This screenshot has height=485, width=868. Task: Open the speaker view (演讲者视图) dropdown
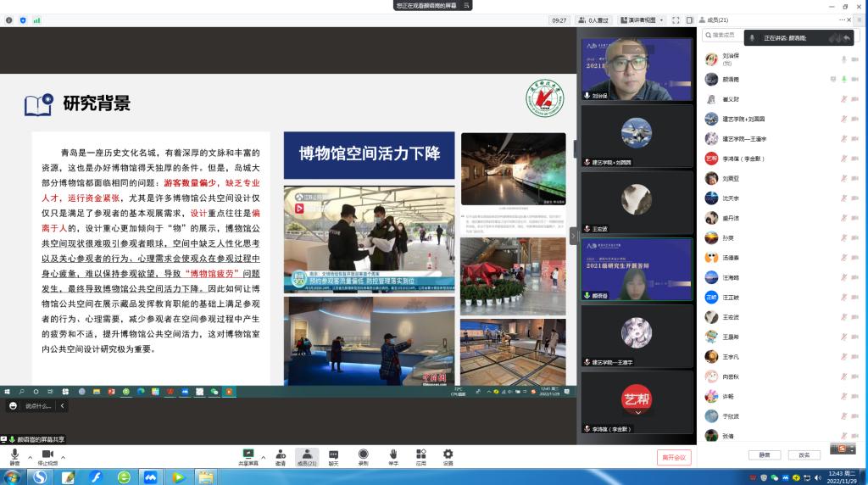click(642, 20)
